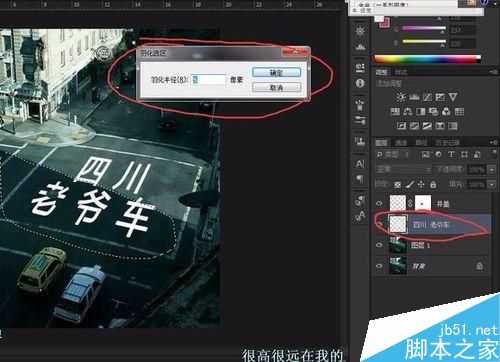Add a Photo Filter adjustment layer

[x=434, y=111]
